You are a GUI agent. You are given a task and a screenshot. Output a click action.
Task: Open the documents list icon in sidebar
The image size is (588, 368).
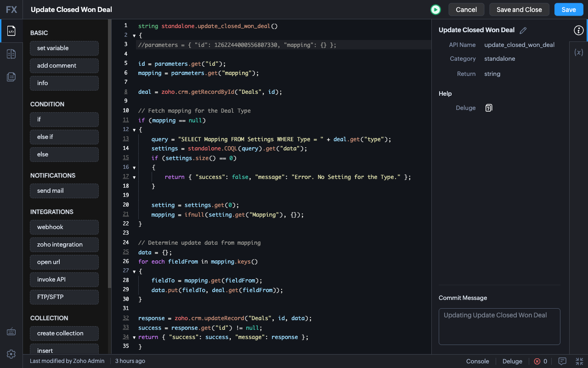[x=11, y=77]
